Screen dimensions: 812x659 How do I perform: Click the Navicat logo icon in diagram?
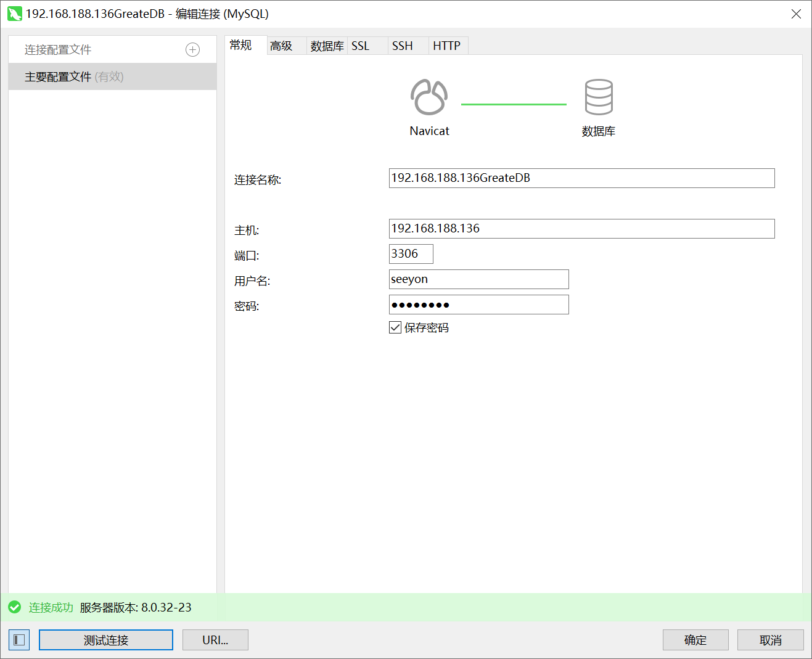[429, 97]
